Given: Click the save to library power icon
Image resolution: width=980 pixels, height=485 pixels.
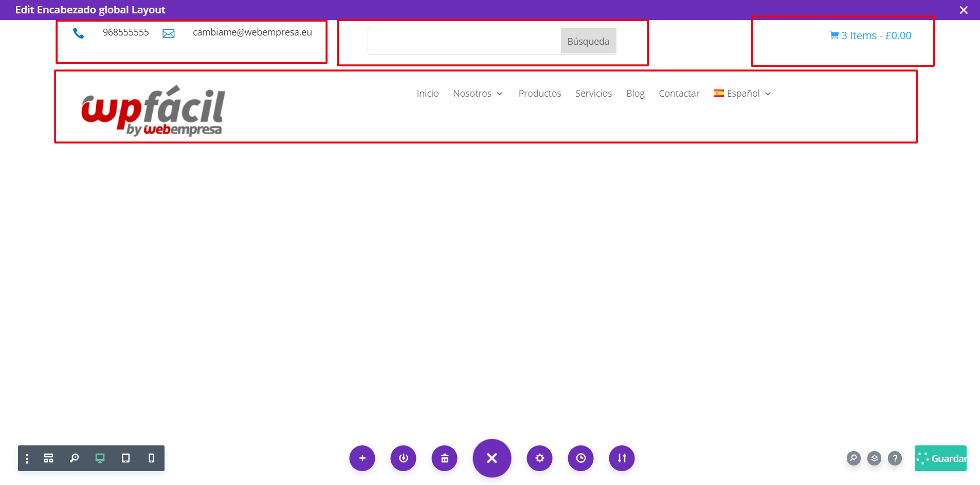Looking at the screenshot, I should click(404, 458).
